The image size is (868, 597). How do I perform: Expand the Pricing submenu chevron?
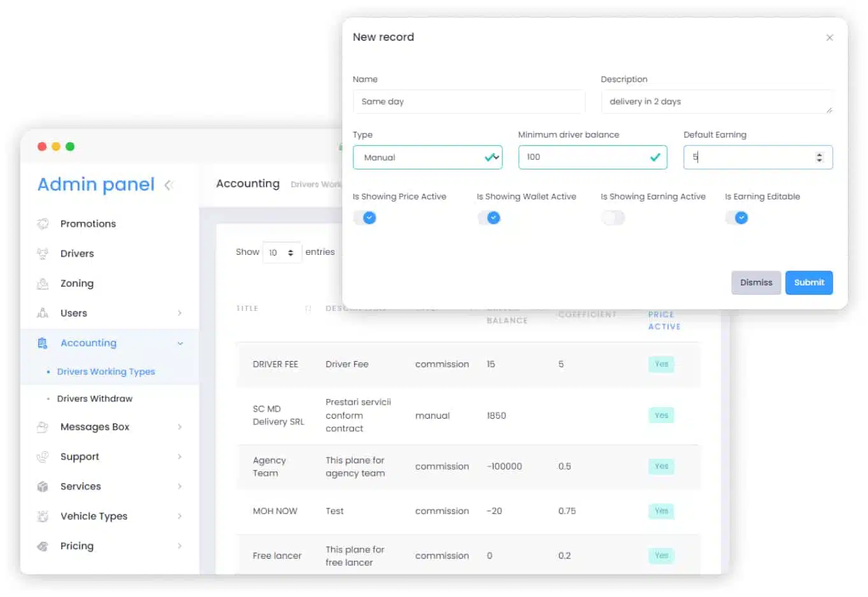(x=180, y=546)
